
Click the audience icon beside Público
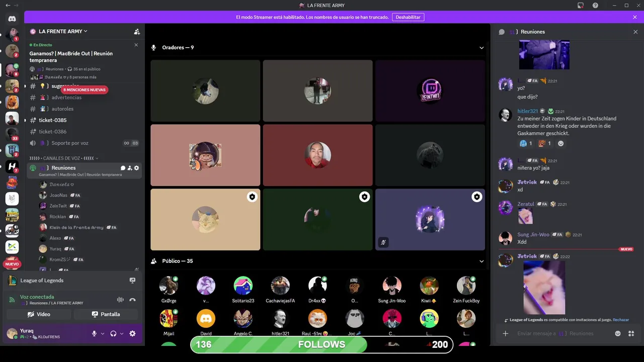(154, 261)
